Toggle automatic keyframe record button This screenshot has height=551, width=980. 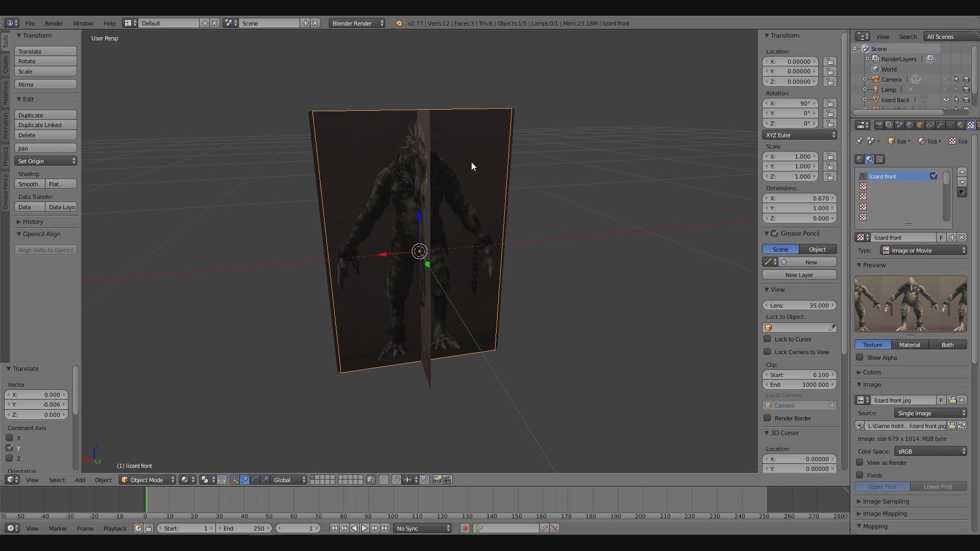coord(465,529)
